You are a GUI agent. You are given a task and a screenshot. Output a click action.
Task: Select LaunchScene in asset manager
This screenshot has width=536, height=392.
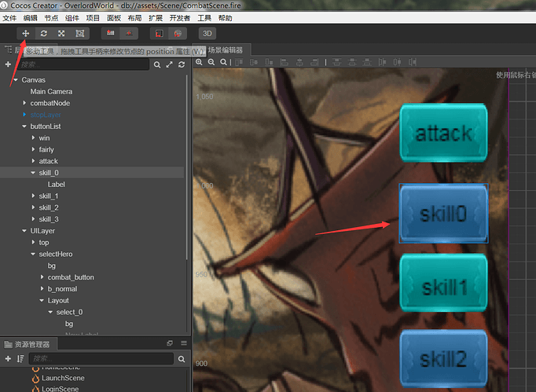coord(63,378)
